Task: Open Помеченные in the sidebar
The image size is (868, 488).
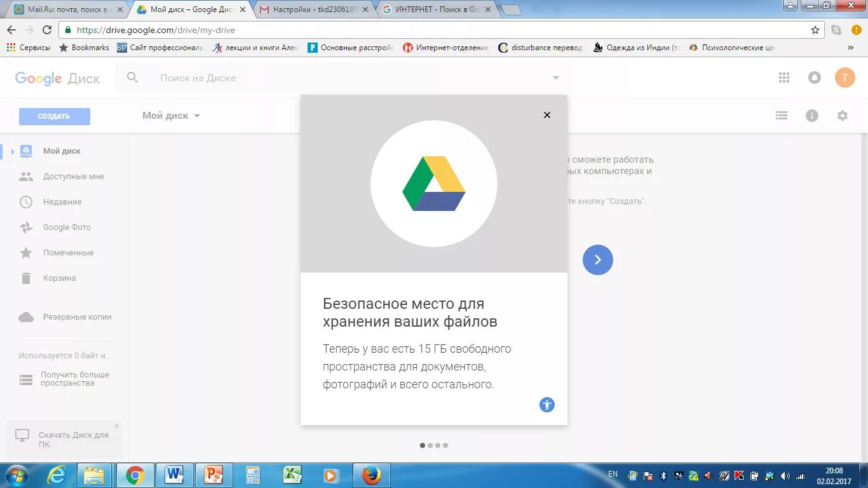Action: [x=67, y=252]
